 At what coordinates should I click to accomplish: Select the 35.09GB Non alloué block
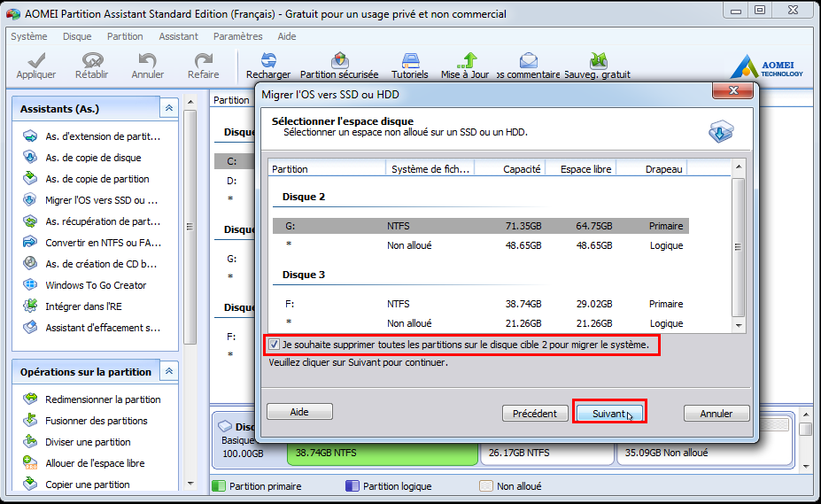[705, 454]
